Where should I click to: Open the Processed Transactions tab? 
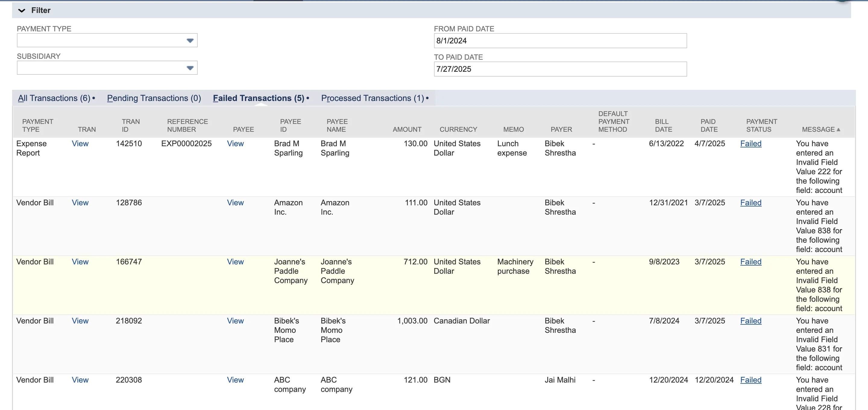(x=372, y=98)
